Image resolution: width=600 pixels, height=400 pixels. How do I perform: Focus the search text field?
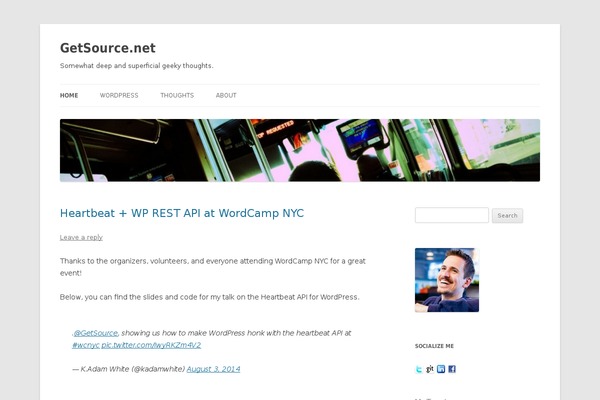tap(452, 215)
